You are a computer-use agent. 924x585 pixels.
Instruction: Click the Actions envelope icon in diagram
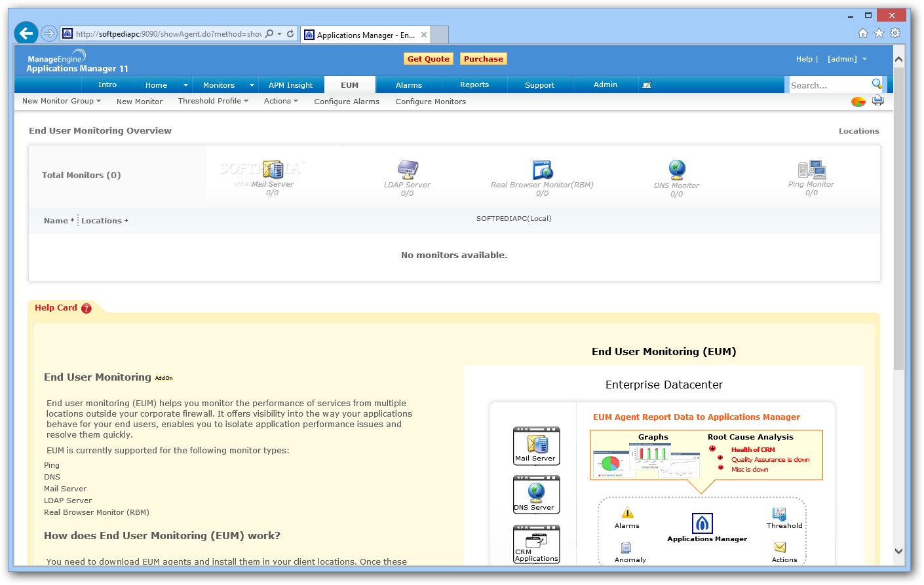pyautogui.click(x=780, y=547)
